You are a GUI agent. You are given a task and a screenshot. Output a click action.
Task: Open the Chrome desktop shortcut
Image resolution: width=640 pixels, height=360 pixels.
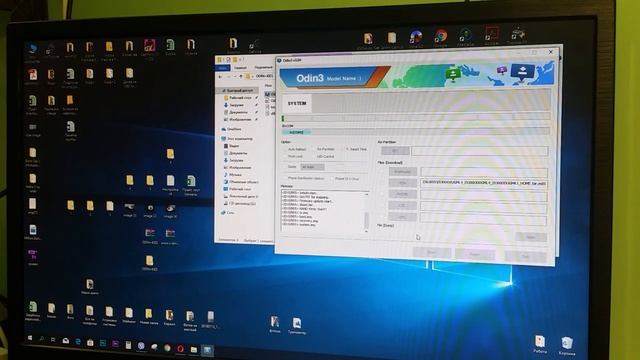pos(441,38)
